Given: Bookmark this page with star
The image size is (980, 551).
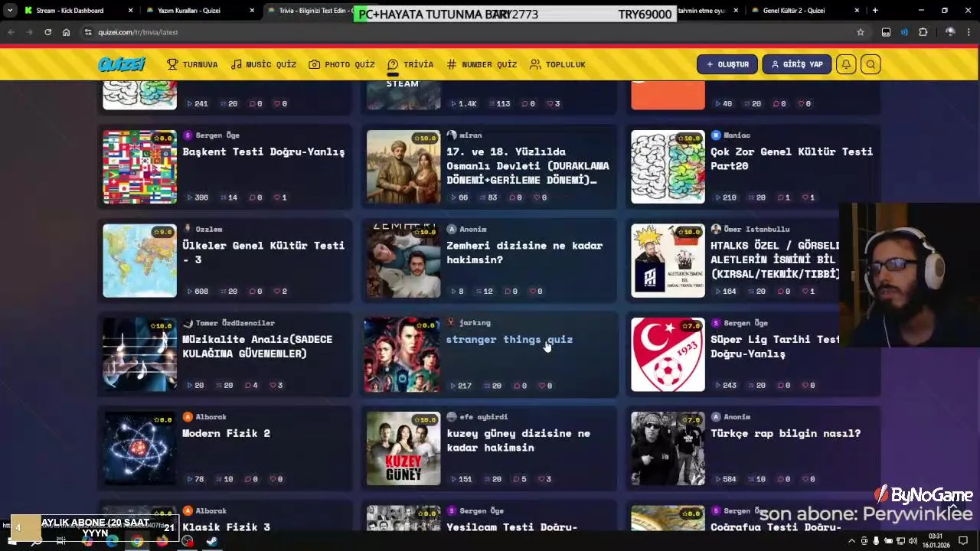Looking at the screenshot, I should [x=861, y=32].
